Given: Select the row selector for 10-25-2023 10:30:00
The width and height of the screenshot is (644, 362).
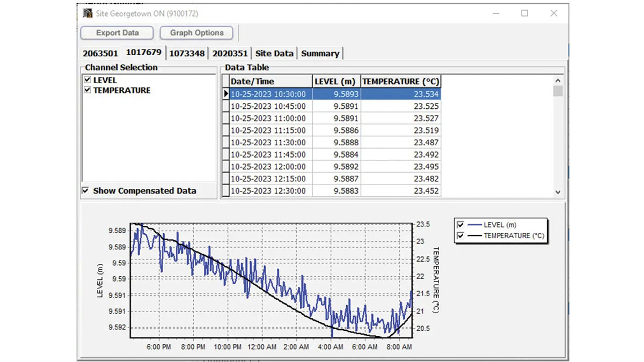Looking at the screenshot, I should point(225,94).
